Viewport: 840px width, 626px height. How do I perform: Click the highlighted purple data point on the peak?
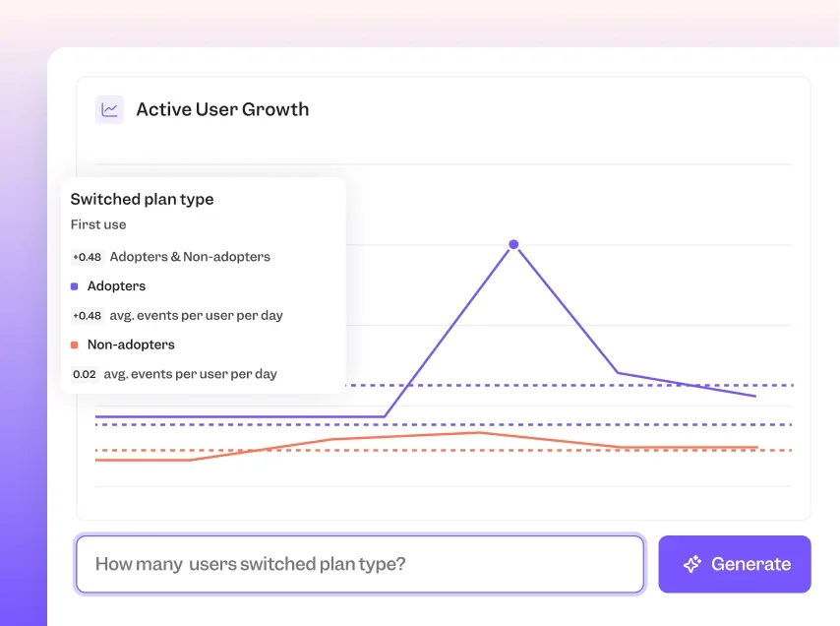[514, 245]
